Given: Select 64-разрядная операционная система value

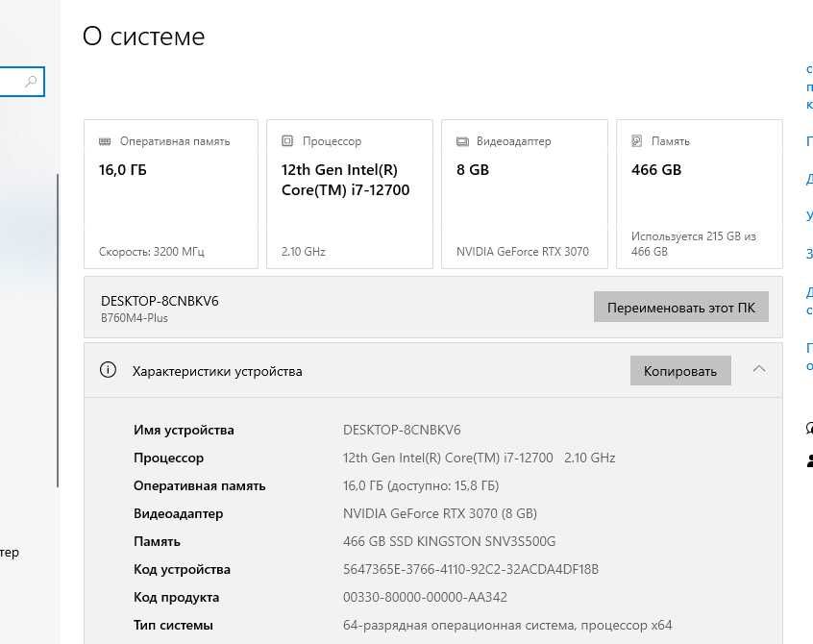Looking at the screenshot, I should pyautogui.click(x=507, y=626).
